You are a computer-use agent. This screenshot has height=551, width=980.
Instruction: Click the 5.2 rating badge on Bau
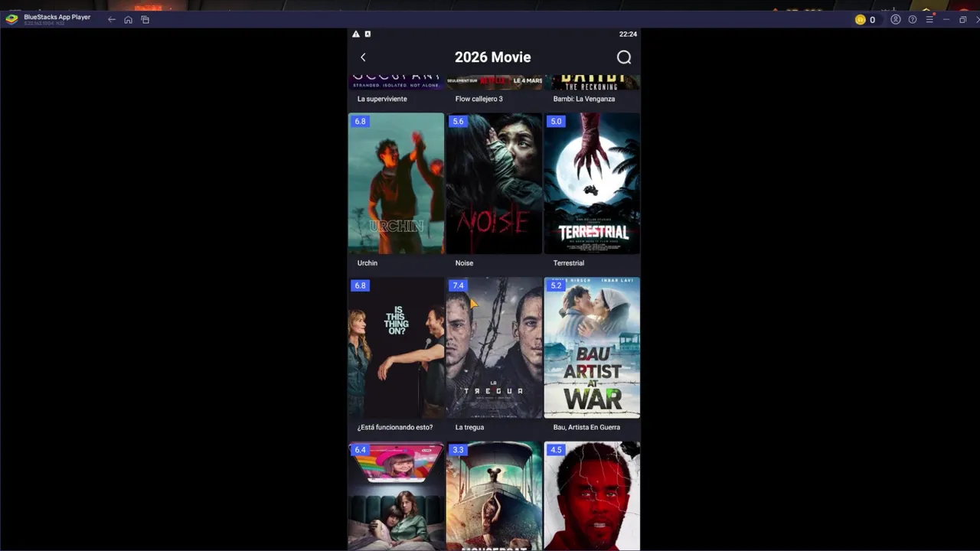[556, 285]
